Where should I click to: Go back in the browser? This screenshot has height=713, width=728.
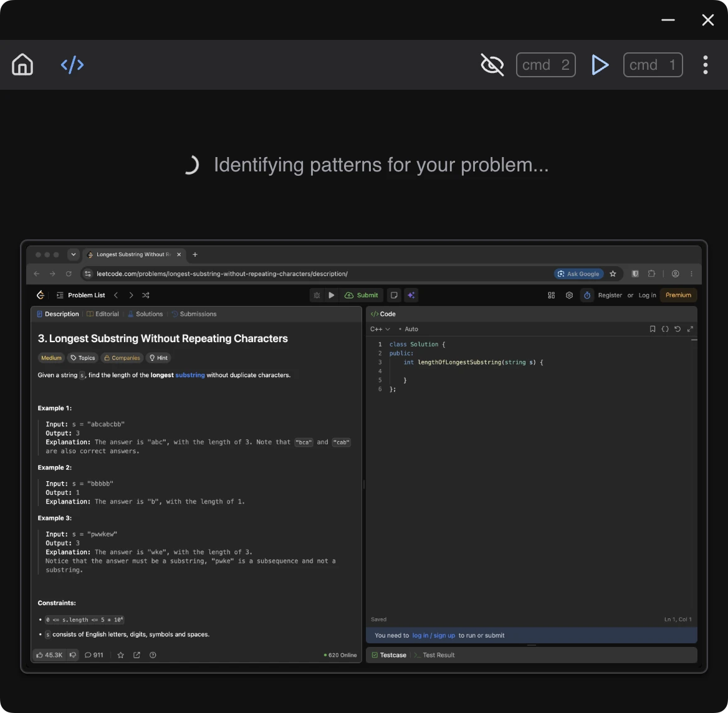click(x=37, y=274)
